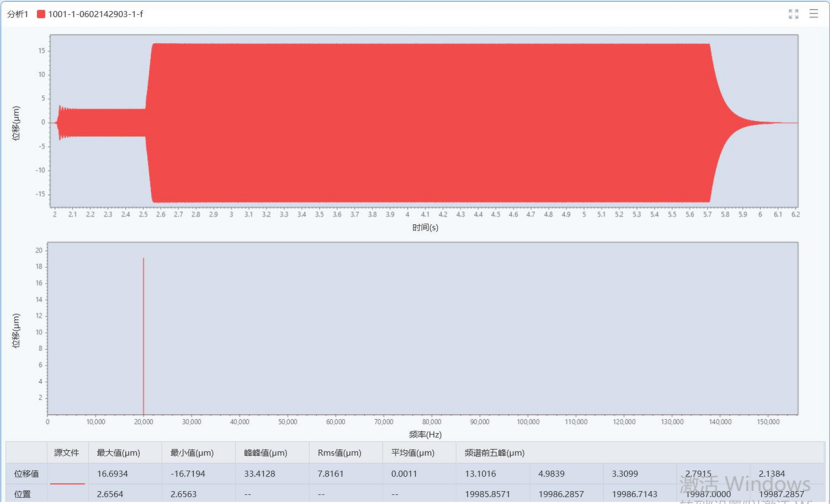Click the 20,000 frequency axis tick label
Viewport: 830px width, 504px height.
pos(143,422)
